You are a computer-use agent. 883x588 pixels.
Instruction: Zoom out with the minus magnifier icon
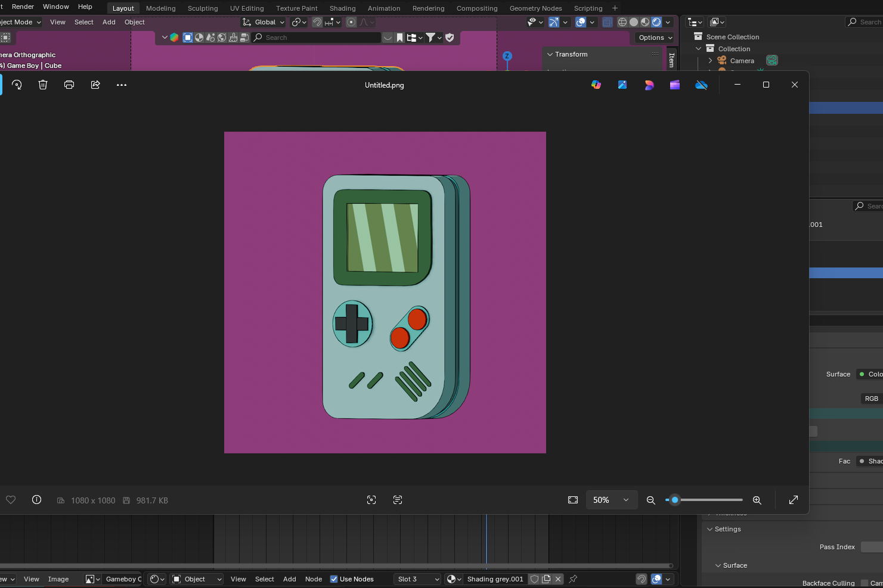click(x=651, y=500)
